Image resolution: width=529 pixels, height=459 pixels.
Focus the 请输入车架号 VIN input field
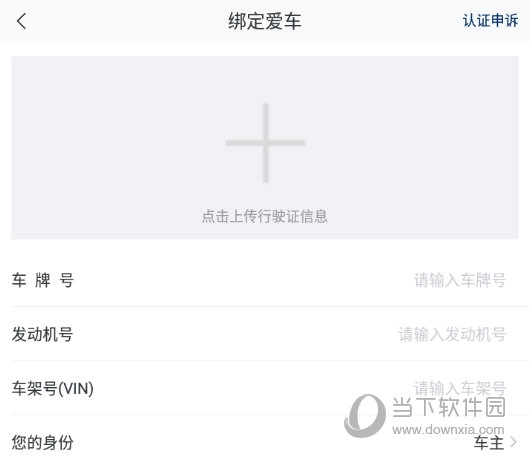point(460,388)
